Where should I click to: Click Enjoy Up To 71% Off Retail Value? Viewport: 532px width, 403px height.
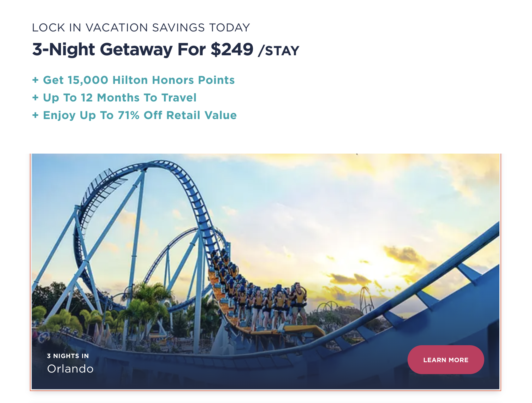pos(140,115)
